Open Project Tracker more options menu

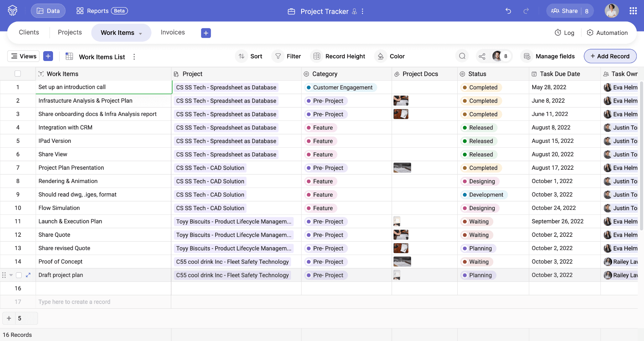coord(363,11)
